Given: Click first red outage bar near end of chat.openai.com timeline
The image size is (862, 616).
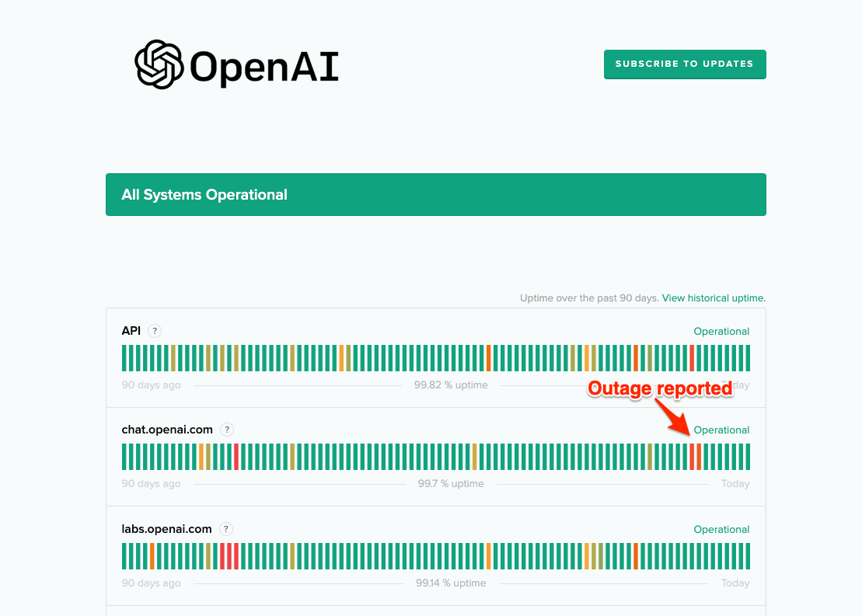Looking at the screenshot, I should [x=692, y=458].
